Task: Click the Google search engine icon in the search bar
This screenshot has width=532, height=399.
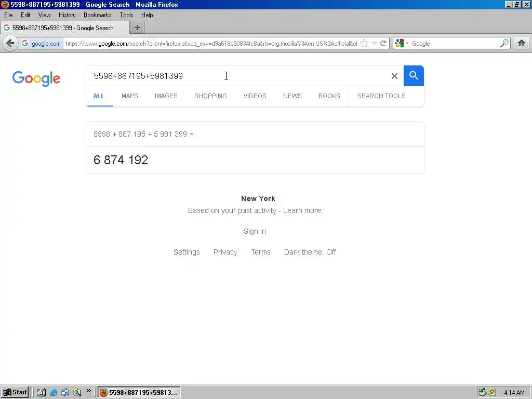Action: tap(400, 44)
